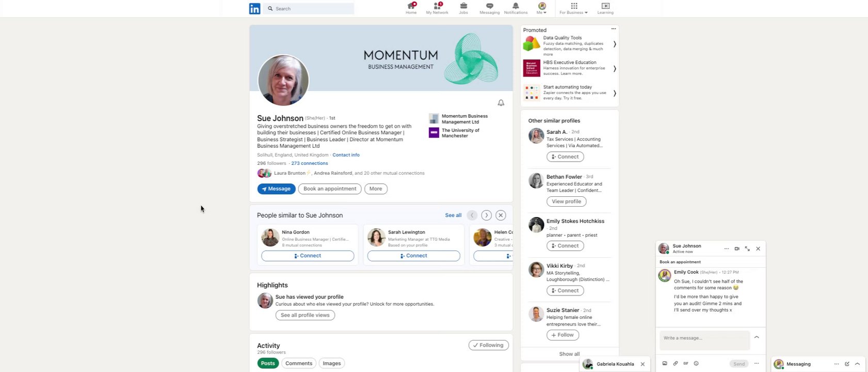Click See all profile views button

pyautogui.click(x=305, y=315)
